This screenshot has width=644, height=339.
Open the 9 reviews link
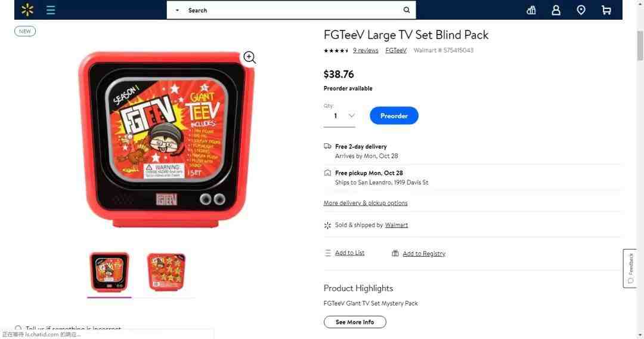[x=365, y=51]
